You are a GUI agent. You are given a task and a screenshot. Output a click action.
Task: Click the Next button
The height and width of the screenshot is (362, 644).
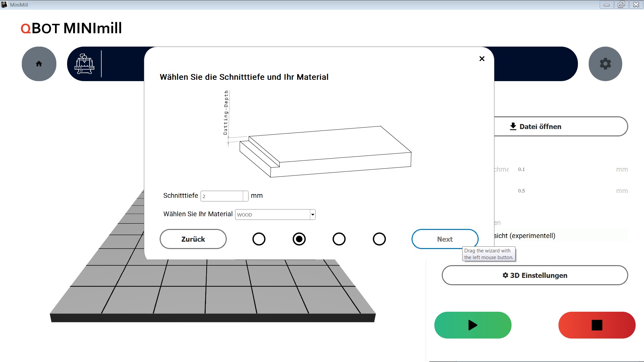[444, 239]
